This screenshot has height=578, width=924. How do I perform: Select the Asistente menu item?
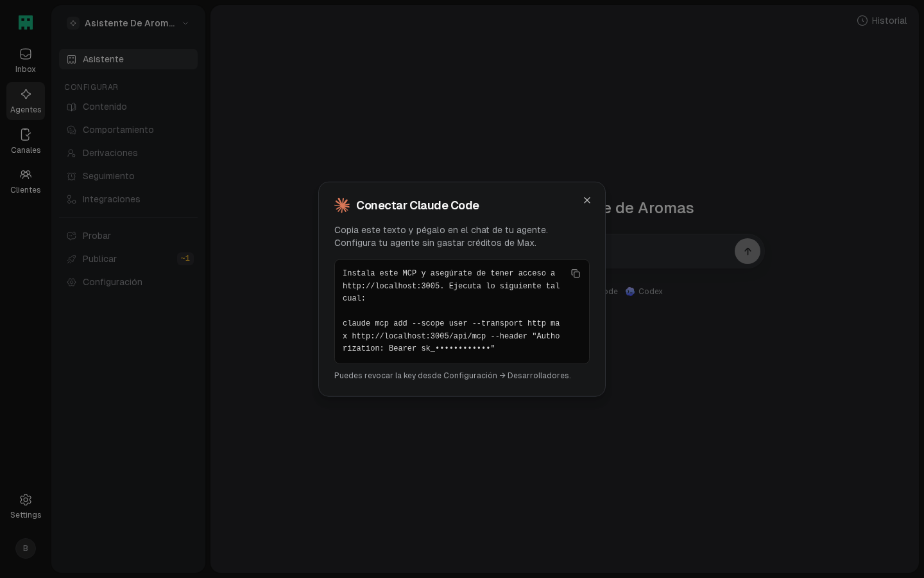coord(128,59)
